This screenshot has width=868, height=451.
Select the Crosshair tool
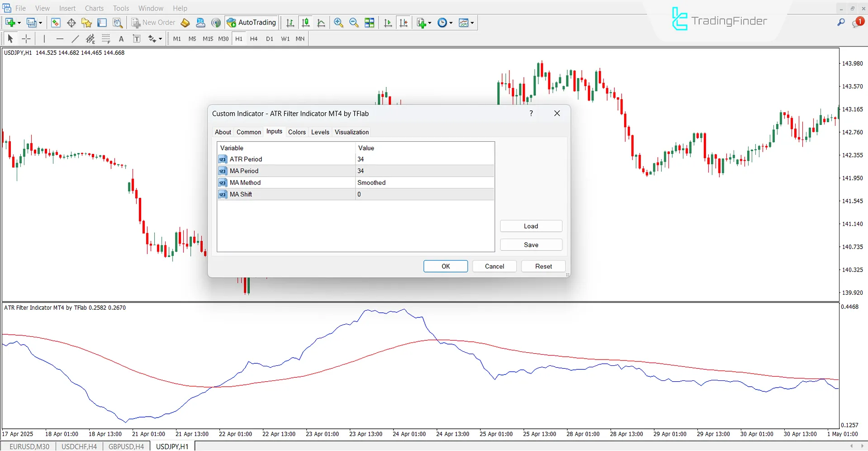[26, 39]
